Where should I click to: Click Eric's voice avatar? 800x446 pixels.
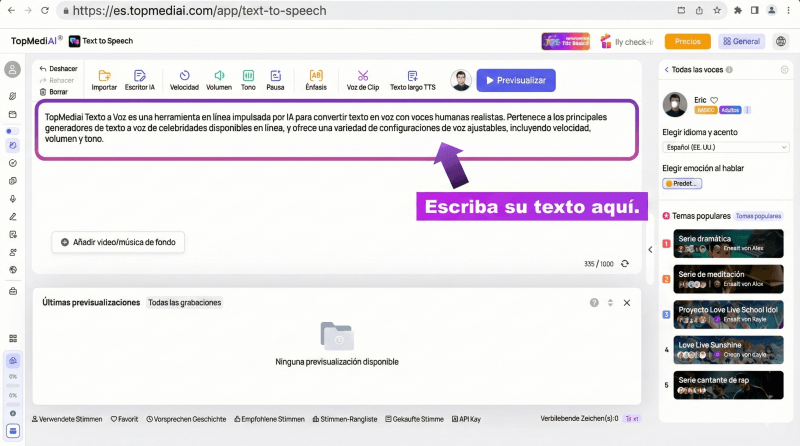[674, 104]
